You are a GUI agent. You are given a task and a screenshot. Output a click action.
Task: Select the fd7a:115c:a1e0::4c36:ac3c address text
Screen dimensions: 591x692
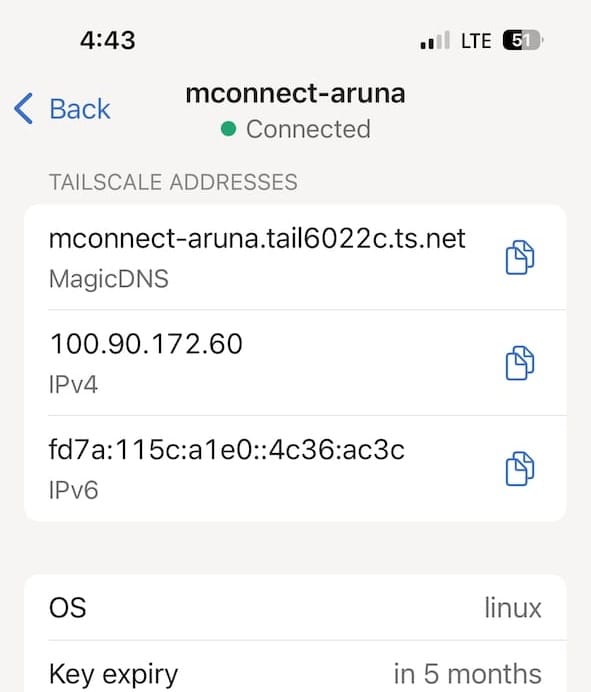coord(226,450)
